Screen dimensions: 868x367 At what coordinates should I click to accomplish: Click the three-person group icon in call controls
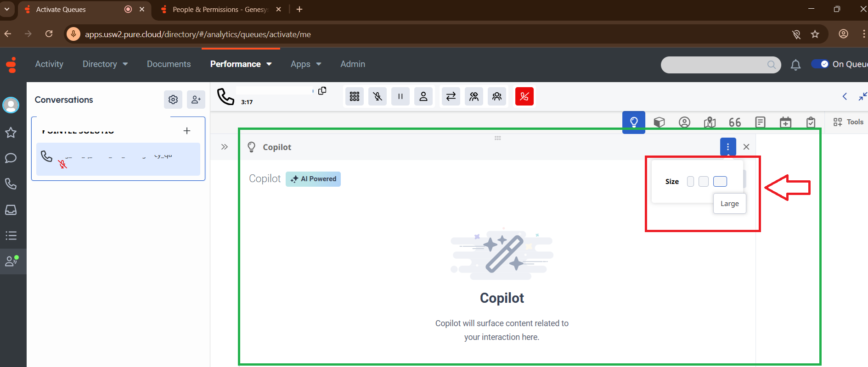click(497, 96)
